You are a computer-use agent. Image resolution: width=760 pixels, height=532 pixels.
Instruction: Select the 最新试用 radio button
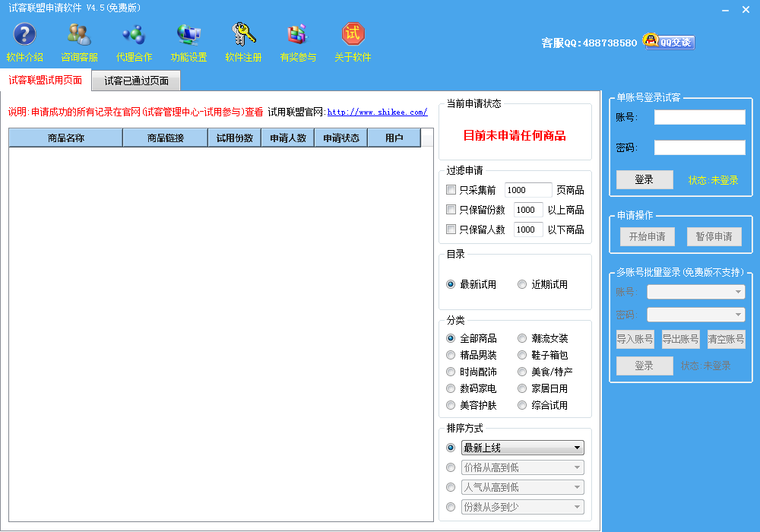click(451, 284)
